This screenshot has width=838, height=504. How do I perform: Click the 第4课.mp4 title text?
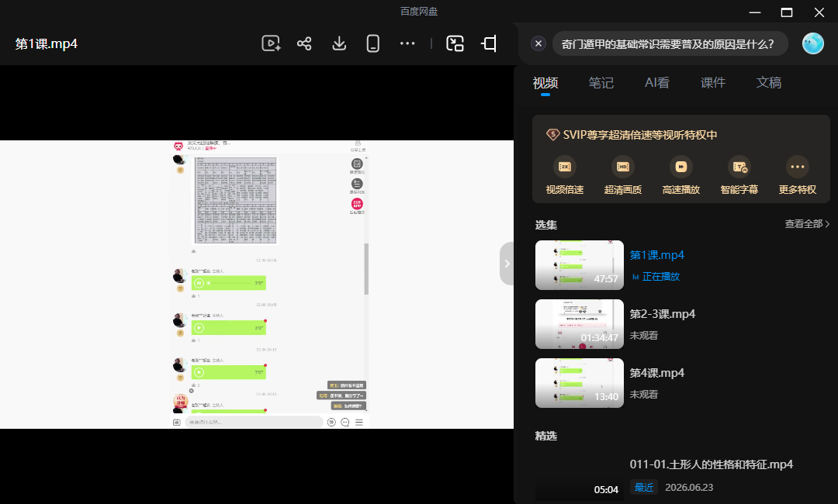[x=657, y=373]
